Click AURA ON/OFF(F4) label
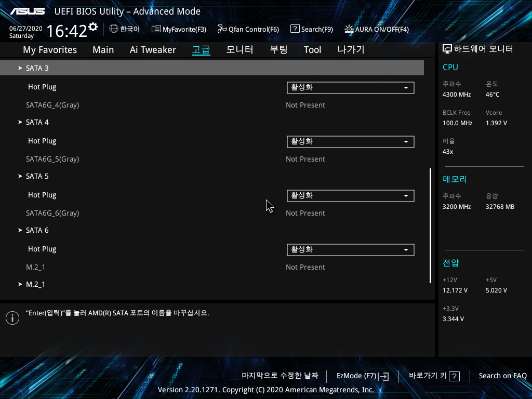The height and width of the screenshot is (399, 532). [x=382, y=30]
